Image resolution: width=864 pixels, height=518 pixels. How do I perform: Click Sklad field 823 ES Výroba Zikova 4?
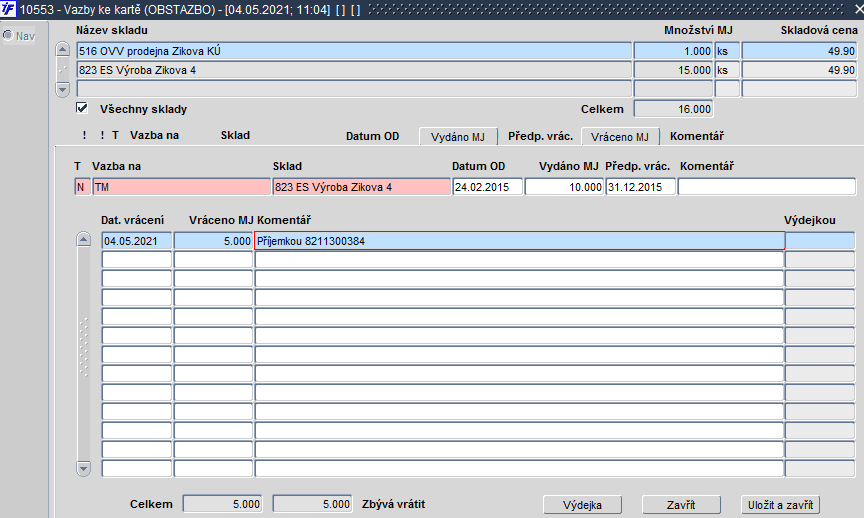pos(361,187)
